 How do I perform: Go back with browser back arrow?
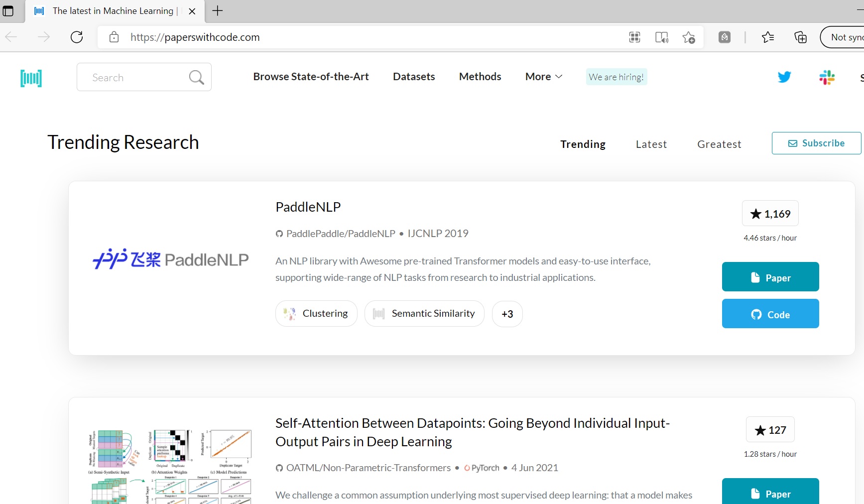coord(11,37)
